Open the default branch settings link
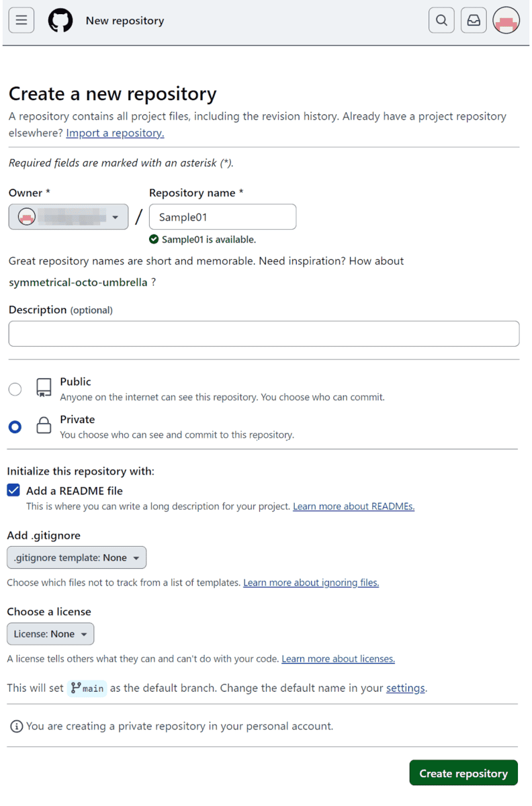Screen dimensions: 532x806 click(x=405, y=688)
